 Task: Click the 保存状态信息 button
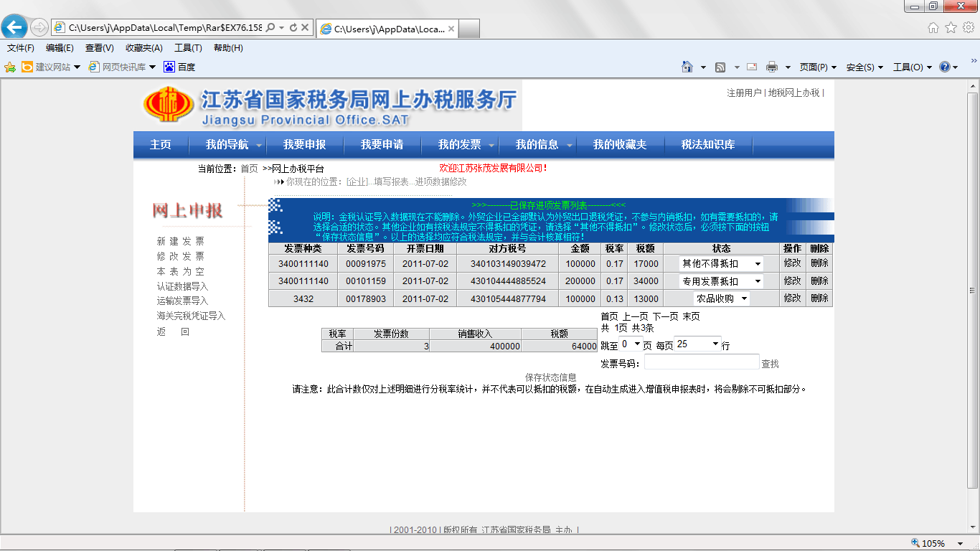(x=551, y=377)
